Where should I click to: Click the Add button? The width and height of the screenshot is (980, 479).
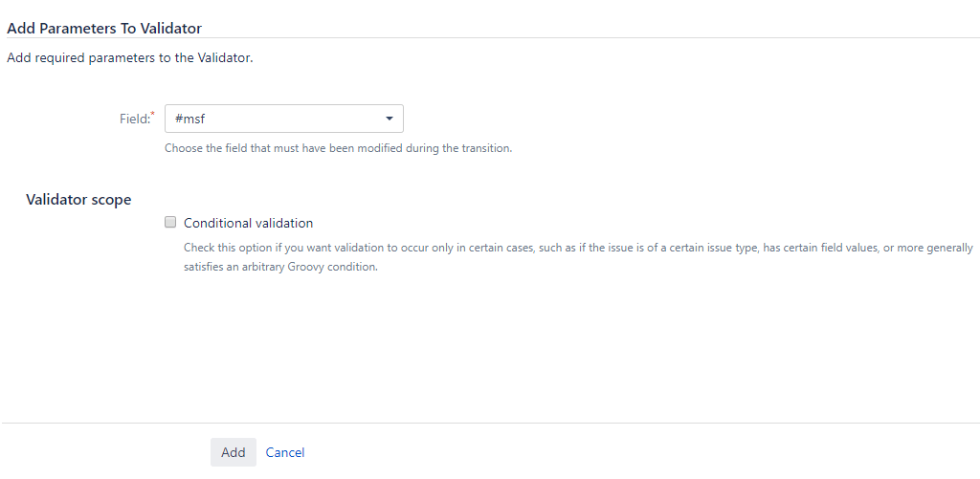click(234, 452)
